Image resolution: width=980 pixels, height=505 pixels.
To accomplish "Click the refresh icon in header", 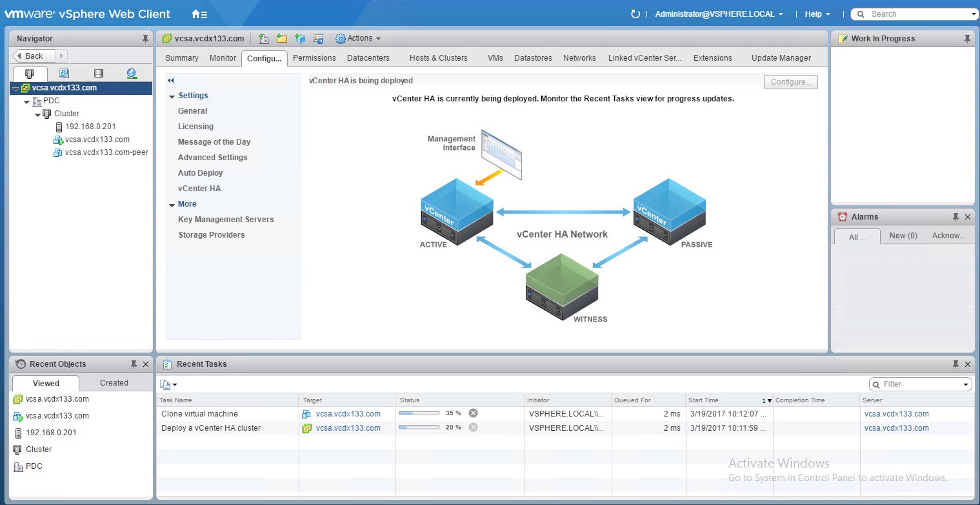I will (x=635, y=14).
